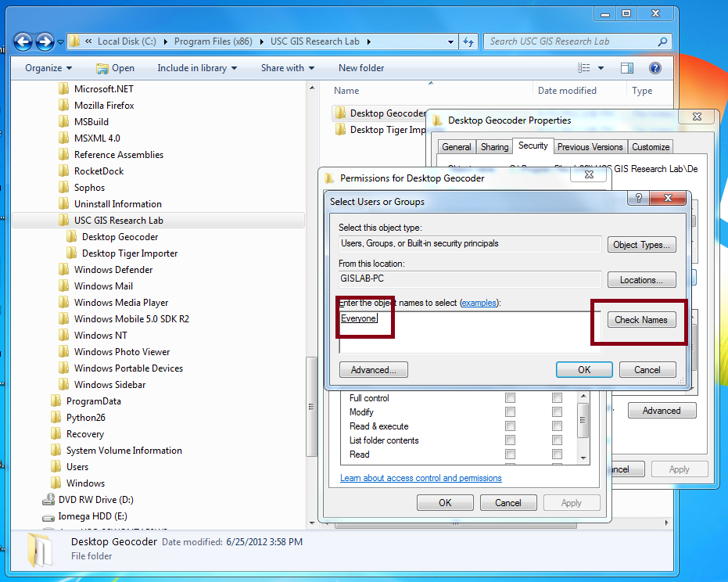
Task: Open the change view dropdown arrow
Action: (x=604, y=68)
